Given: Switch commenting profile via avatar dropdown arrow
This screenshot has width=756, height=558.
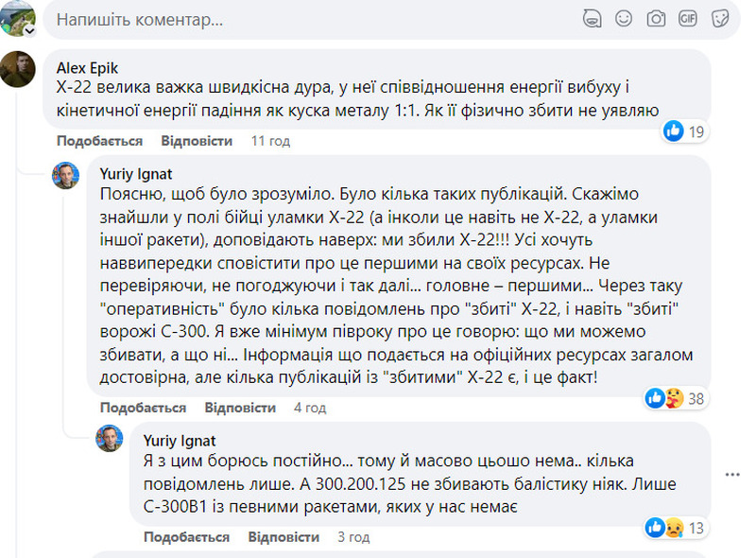Looking at the screenshot, I should pos(30,31).
